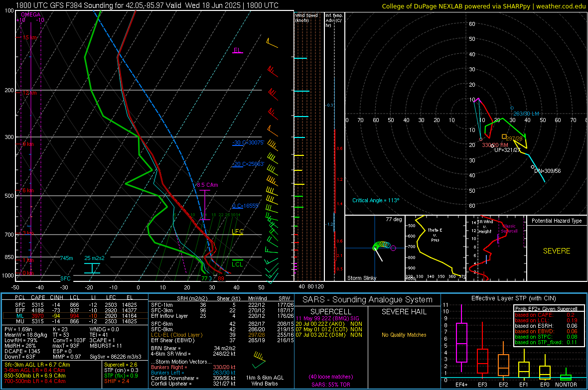Click the 'STP (fix) = 0.9' value
This screenshot has height=390, width=588.
click(x=121, y=376)
